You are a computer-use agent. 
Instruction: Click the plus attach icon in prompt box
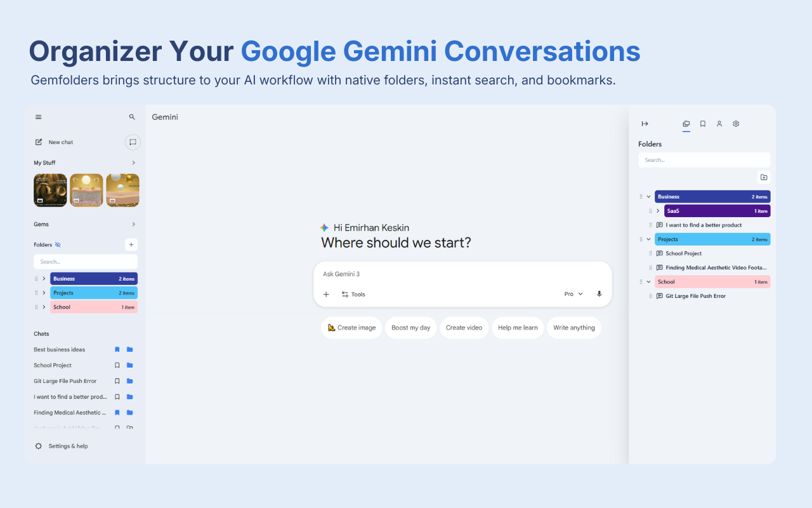click(326, 294)
